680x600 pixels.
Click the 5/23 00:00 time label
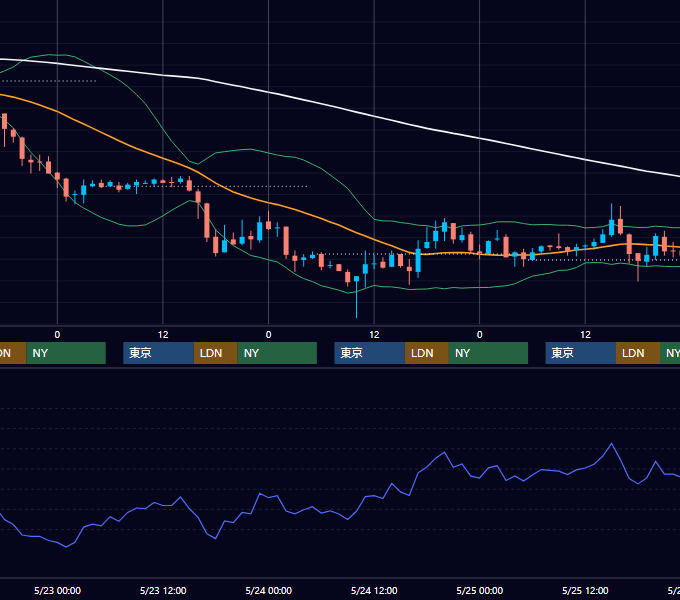(57, 590)
